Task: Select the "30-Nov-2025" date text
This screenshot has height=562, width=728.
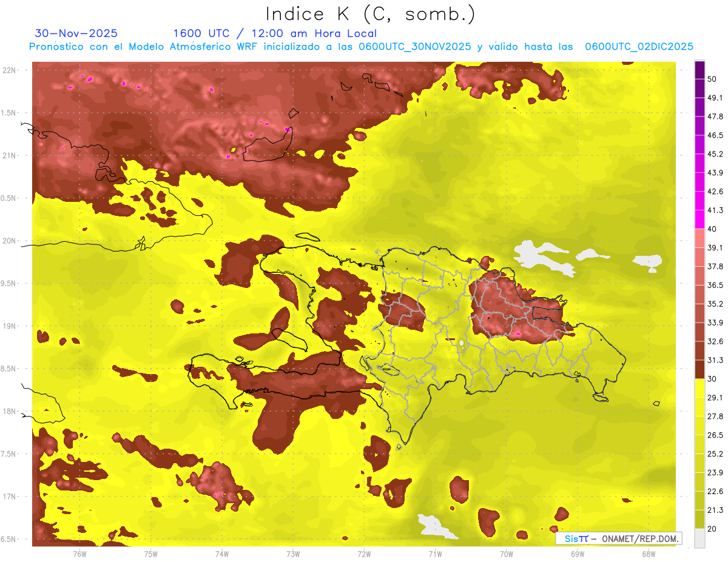Action: click(76, 33)
